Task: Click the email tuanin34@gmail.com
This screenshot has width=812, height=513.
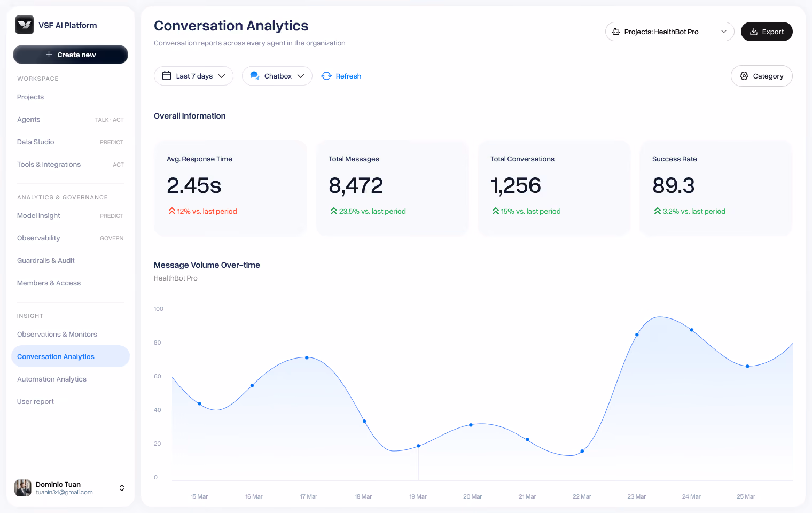Action: (x=64, y=493)
